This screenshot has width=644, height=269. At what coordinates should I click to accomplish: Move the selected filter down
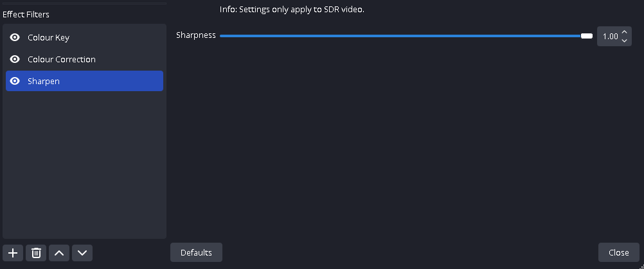[x=82, y=253]
